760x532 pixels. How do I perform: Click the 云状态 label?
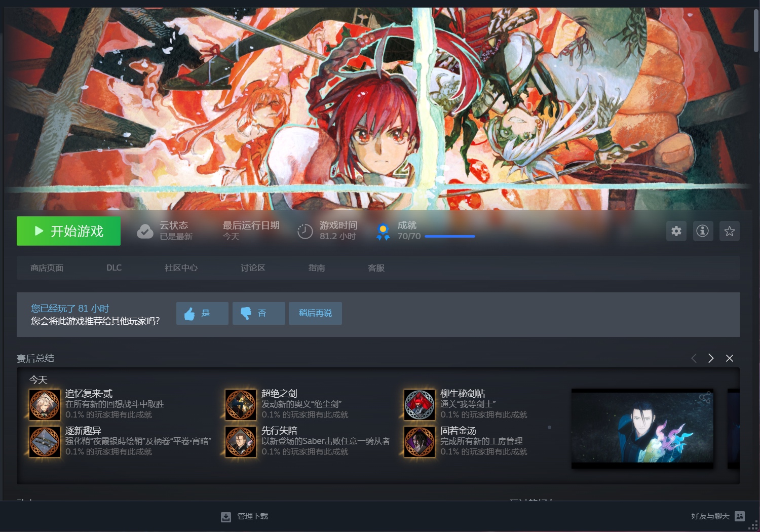point(174,225)
